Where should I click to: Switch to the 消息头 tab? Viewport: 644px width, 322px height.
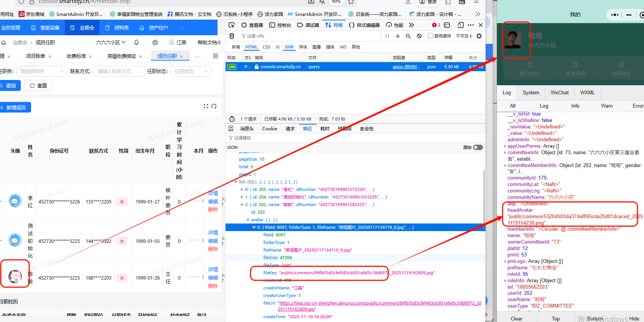pyautogui.click(x=247, y=129)
